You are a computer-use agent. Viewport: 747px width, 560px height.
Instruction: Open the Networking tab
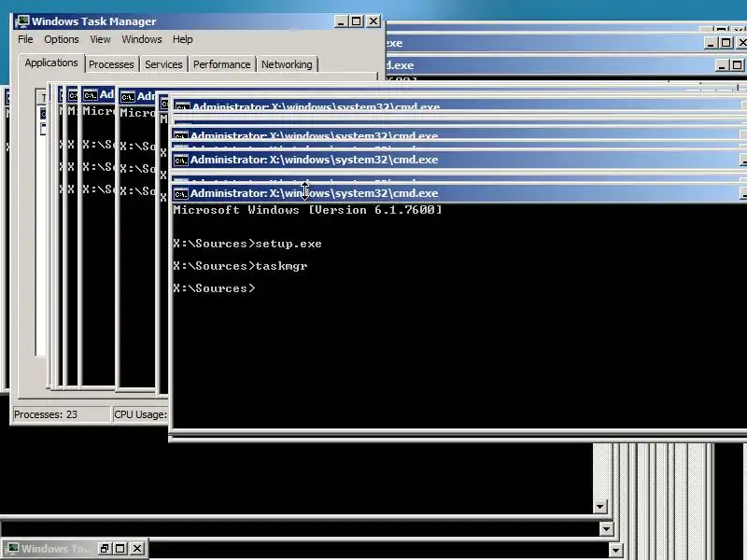pyautogui.click(x=287, y=64)
